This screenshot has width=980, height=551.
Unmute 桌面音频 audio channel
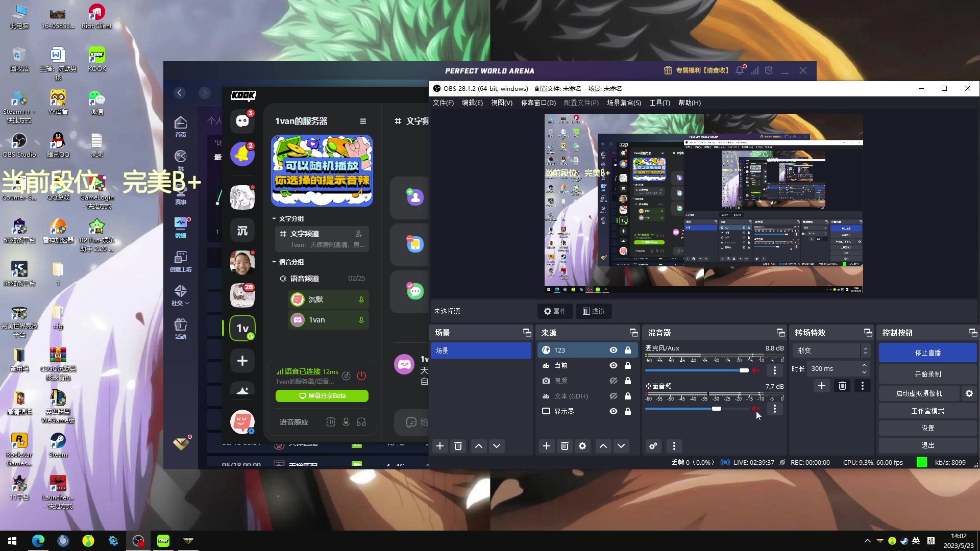(756, 409)
